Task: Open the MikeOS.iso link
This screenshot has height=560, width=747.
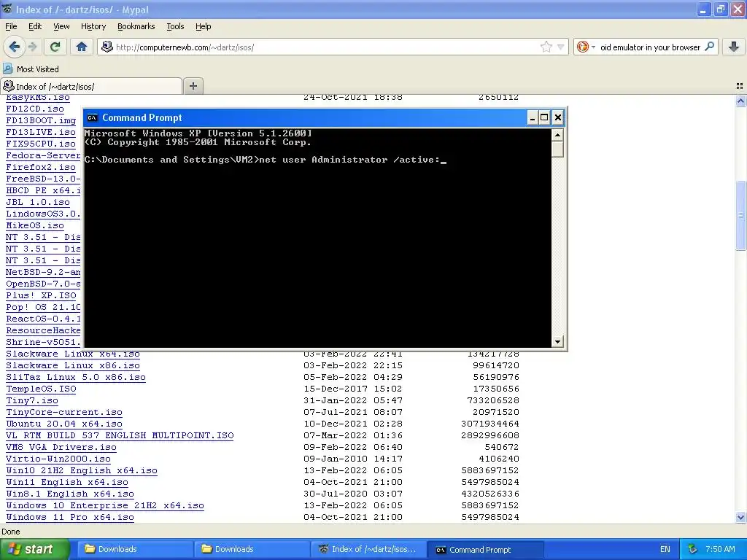Action: (35, 225)
